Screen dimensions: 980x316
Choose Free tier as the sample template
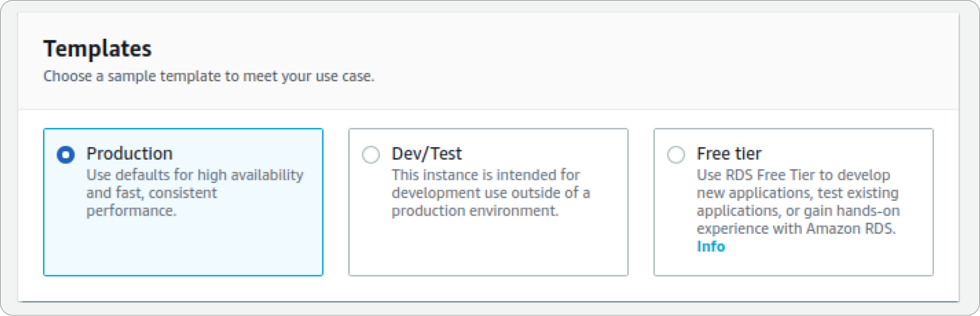click(x=675, y=154)
